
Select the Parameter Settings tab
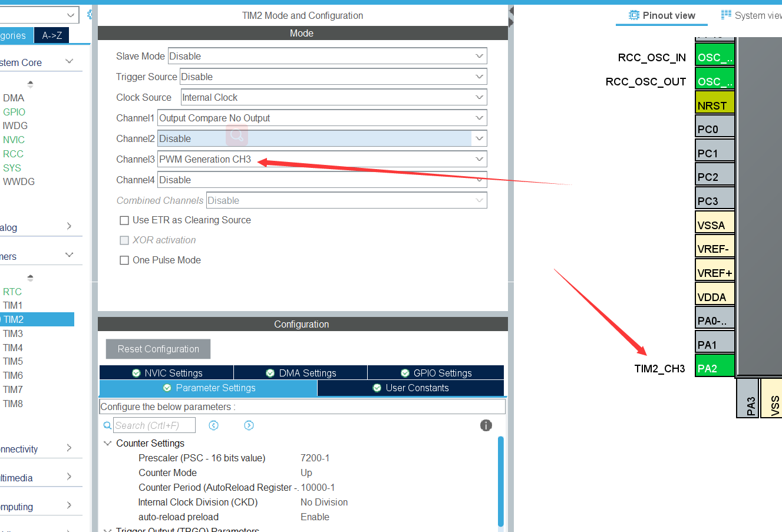coord(209,388)
